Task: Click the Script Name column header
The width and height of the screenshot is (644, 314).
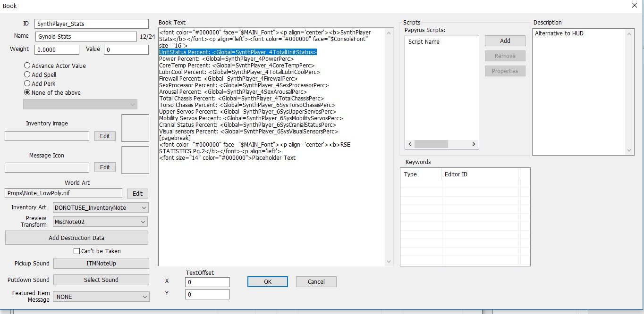Action: [424, 41]
